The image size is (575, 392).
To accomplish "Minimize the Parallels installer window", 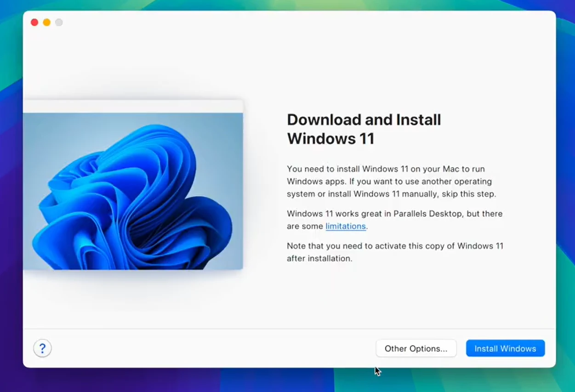I will pyautogui.click(x=47, y=22).
